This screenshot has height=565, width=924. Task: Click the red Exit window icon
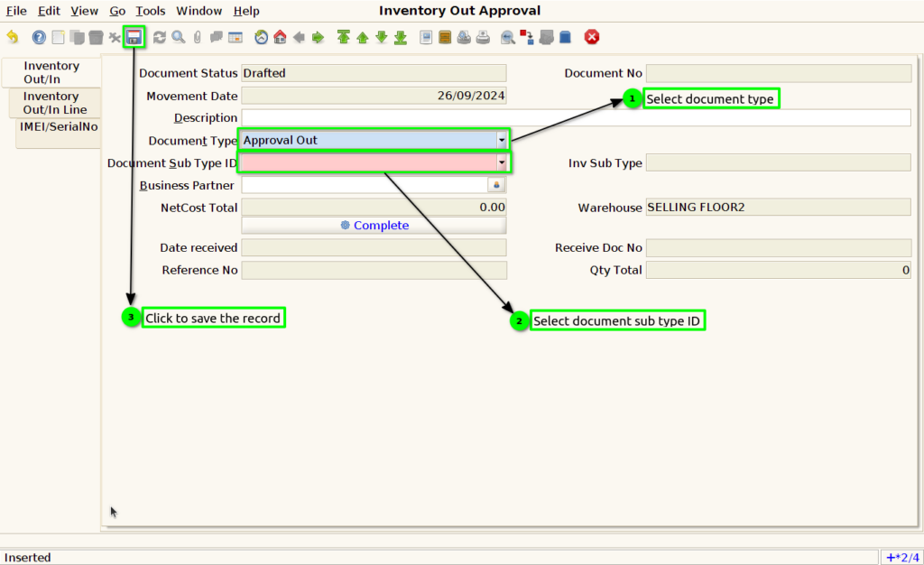point(592,37)
